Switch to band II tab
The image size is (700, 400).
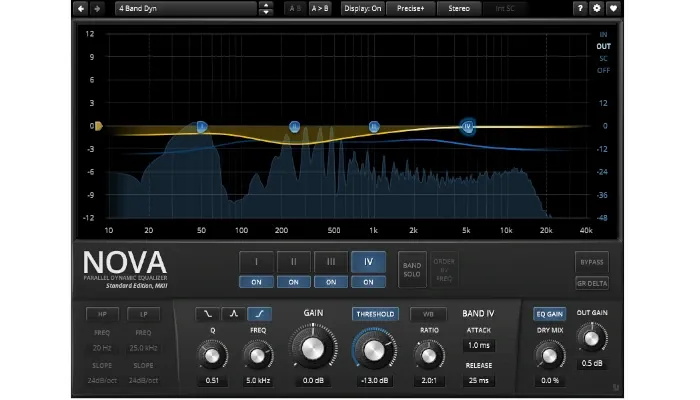pos(294,262)
